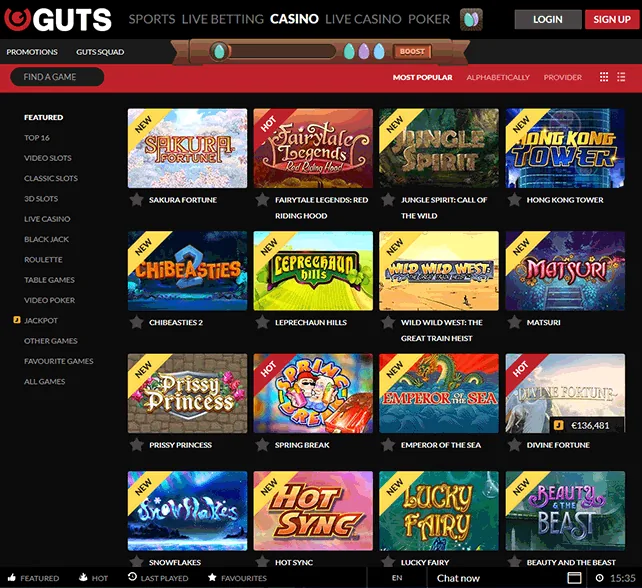Switch to grid view layout
This screenshot has height=588, width=642.
pyautogui.click(x=604, y=77)
